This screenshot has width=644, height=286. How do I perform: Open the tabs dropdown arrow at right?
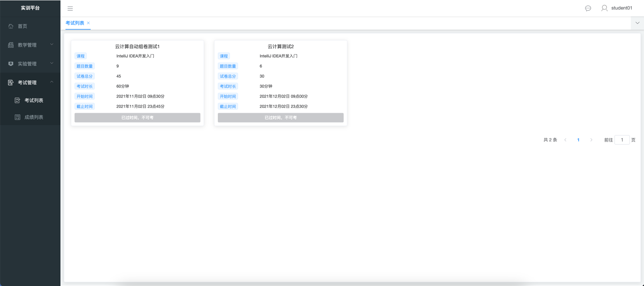click(x=637, y=23)
